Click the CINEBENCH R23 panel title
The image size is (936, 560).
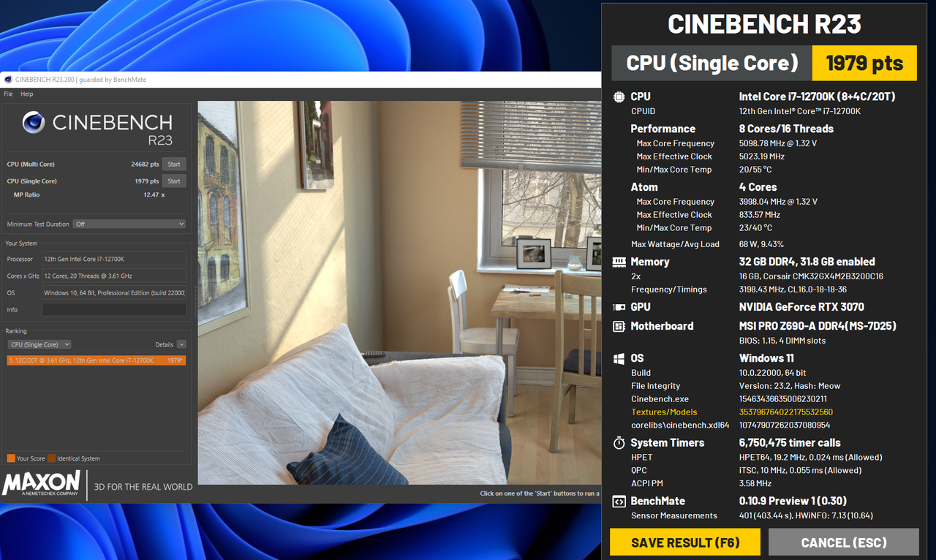pos(764,24)
